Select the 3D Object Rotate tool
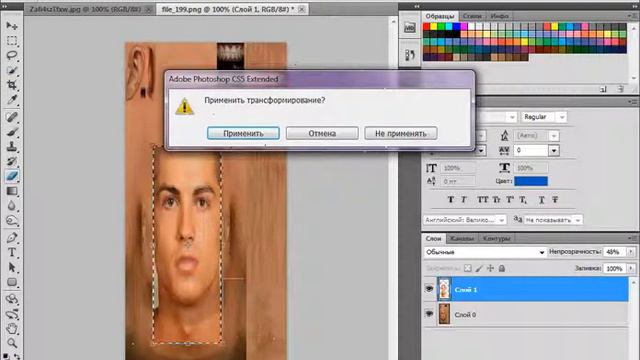The height and width of the screenshot is (360, 640). pos(11,299)
